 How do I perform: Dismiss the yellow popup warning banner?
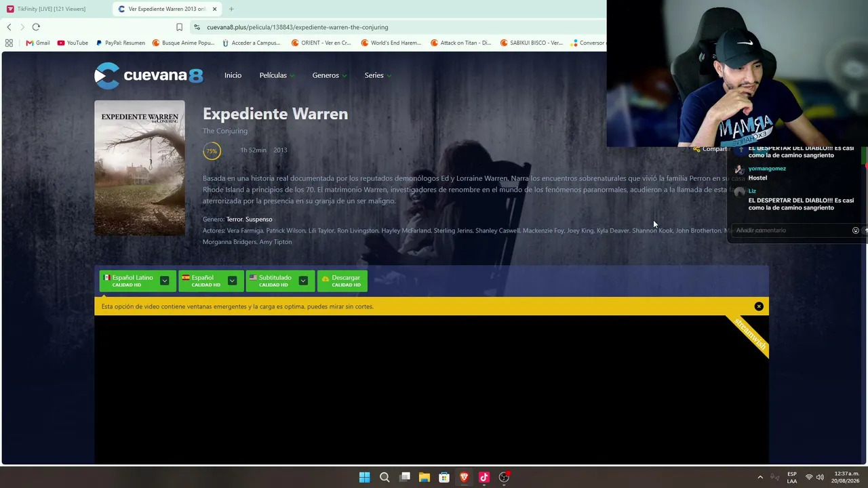[x=759, y=306]
